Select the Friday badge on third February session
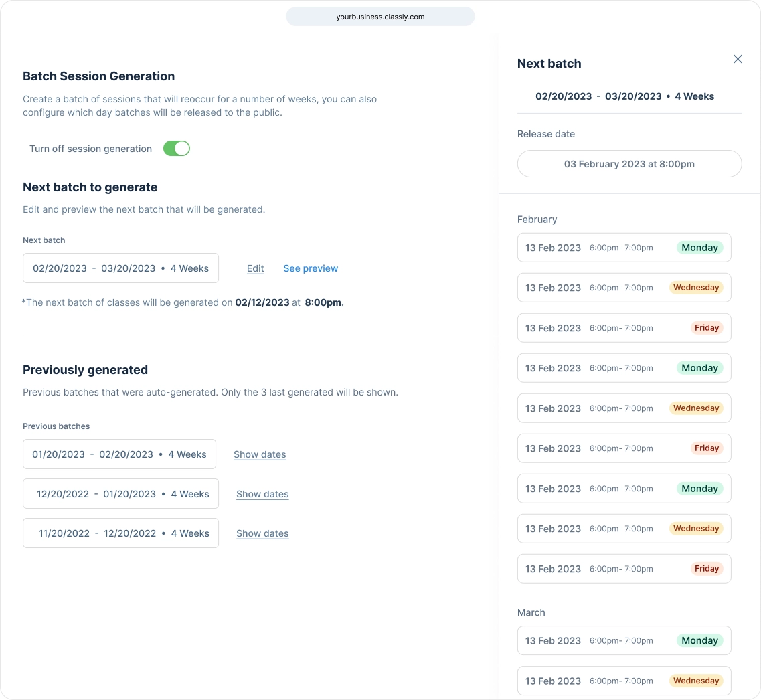 point(707,328)
